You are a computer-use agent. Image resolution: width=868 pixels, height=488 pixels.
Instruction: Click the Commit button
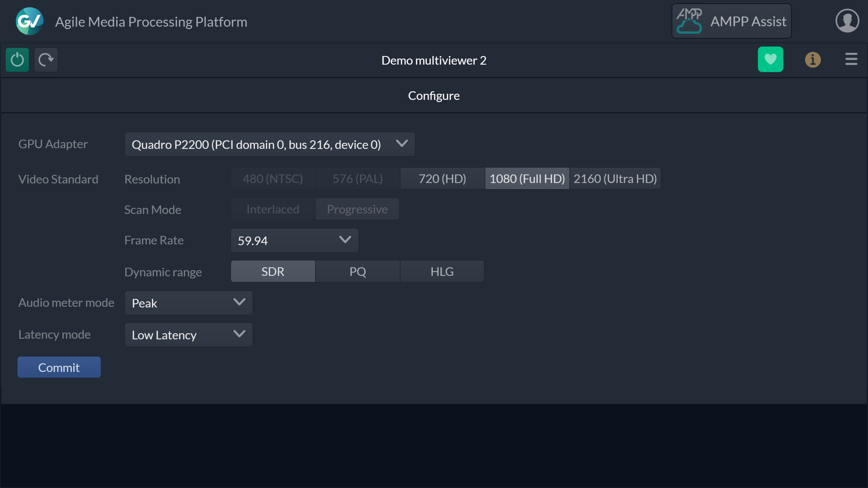pos(59,367)
